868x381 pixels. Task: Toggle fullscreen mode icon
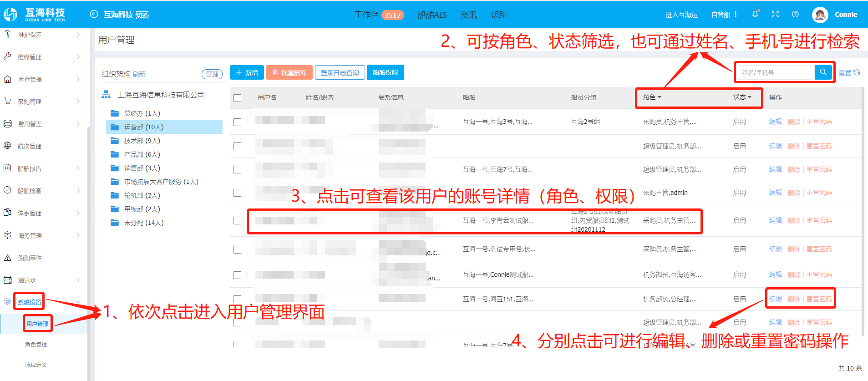(775, 14)
